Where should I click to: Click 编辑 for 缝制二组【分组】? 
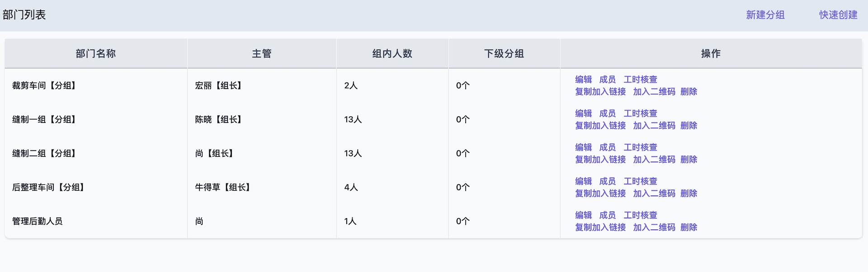coord(583,147)
